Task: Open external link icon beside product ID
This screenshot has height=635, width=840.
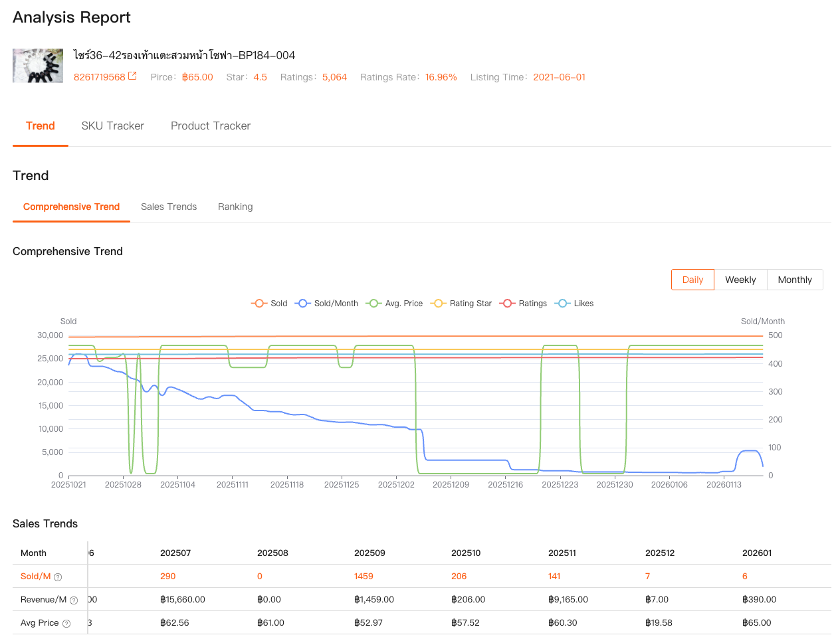Action: tap(132, 76)
